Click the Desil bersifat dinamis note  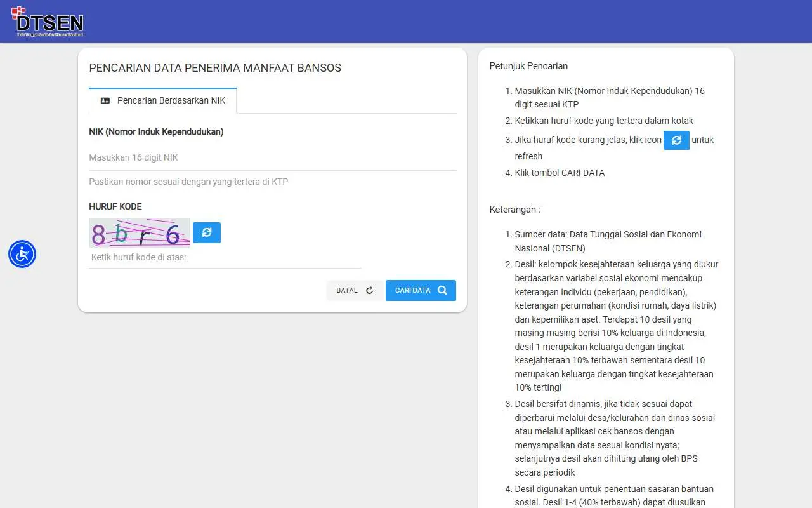coord(615,438)
